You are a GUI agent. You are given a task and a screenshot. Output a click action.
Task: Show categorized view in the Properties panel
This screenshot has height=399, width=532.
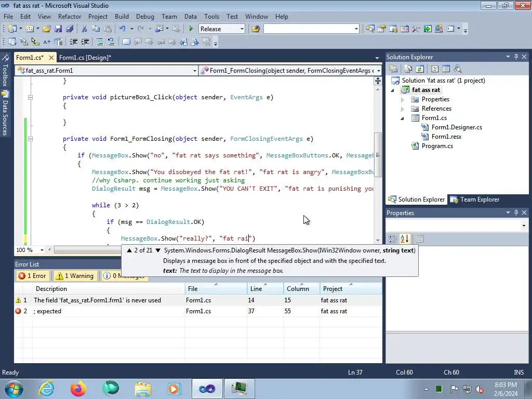pyautogui.click(x=393, y=239)
